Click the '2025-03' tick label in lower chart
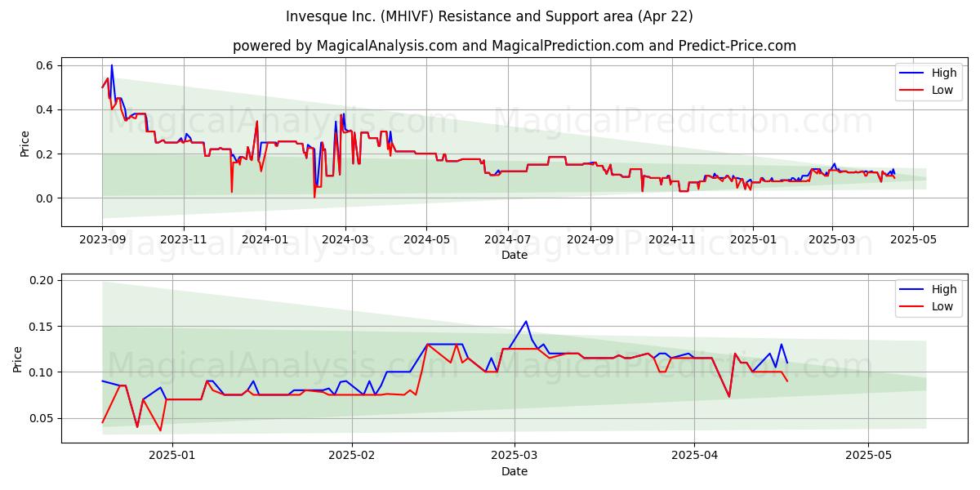Viewport: 980px width, 490px height. click(514, 457)
